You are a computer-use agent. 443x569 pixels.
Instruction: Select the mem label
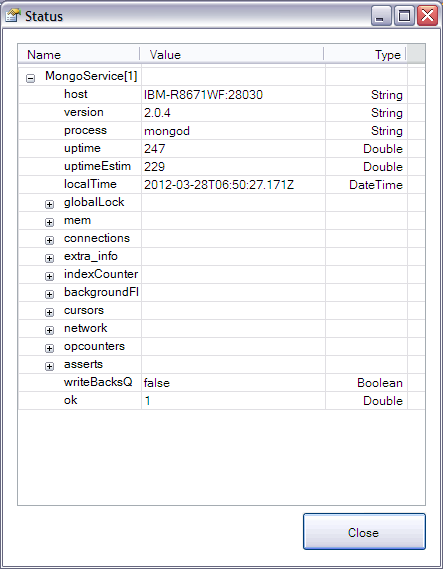(77, 220)
